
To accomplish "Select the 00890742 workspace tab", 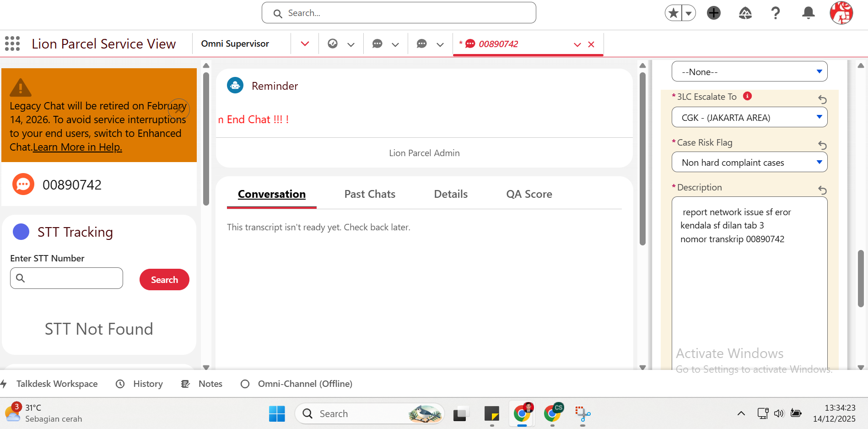I will coord(498,44).
